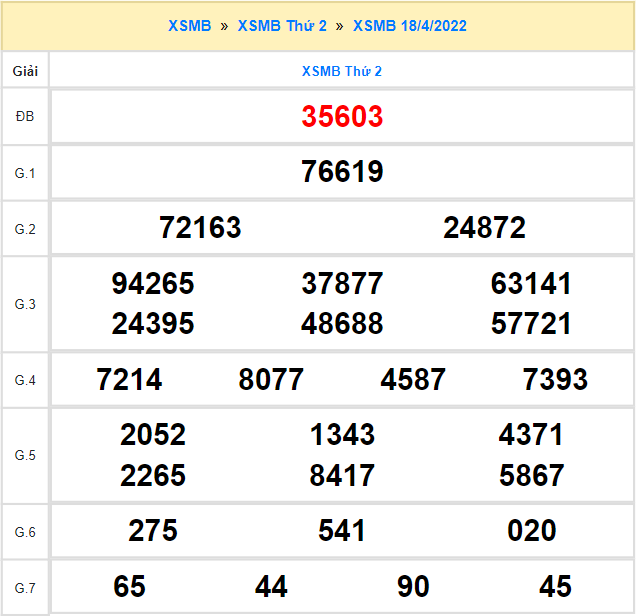The width and height of the screenshot is (637, 616).
Task: Select the G.4 number 7393
Action: [555, 380]
